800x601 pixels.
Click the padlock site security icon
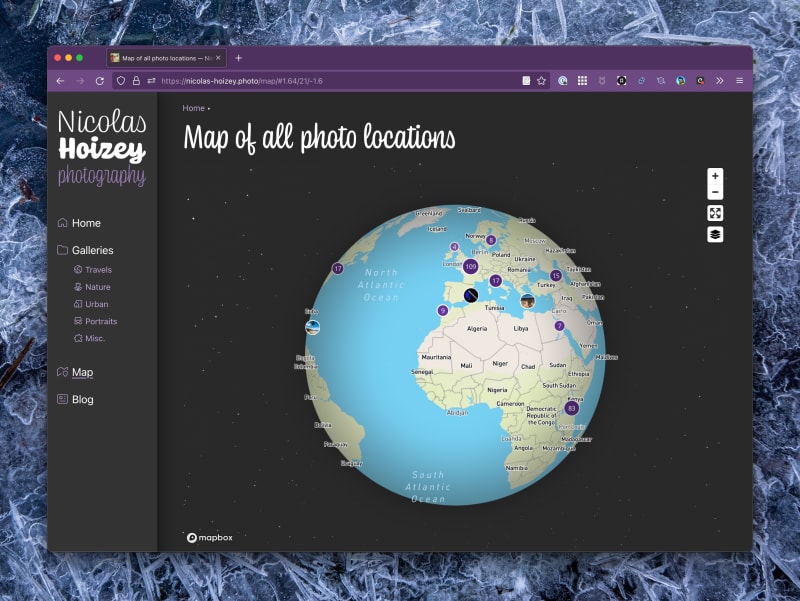coord(136,81)
